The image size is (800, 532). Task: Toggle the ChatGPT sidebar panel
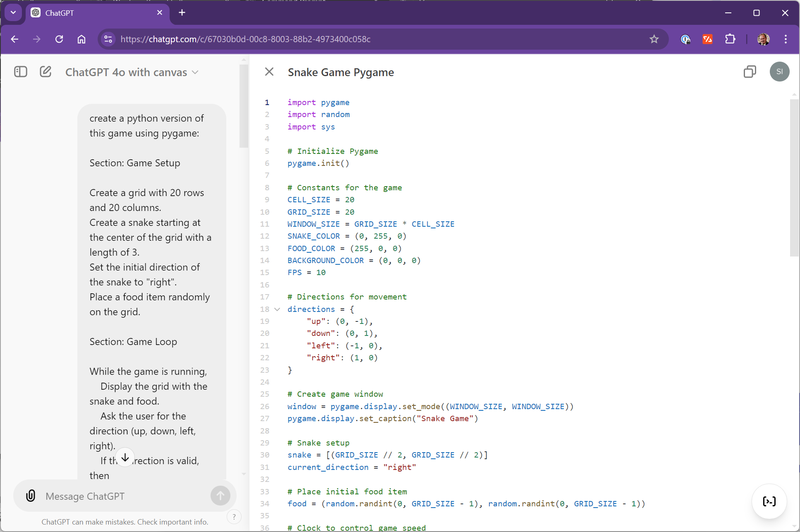(x=20, y=72)
